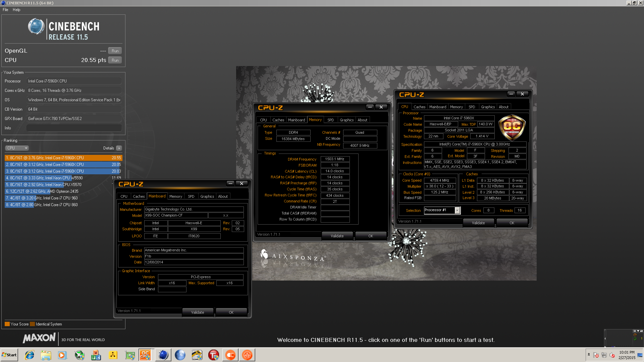644x362 pixels.
Task: Click OK in the processor CPU-Z window
Action: [512, 223]
